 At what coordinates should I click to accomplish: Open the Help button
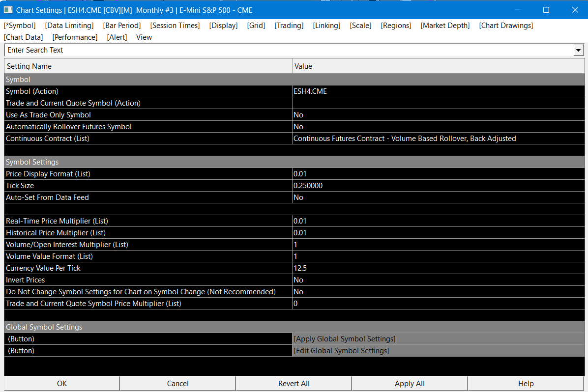click(x=526, y=383)
